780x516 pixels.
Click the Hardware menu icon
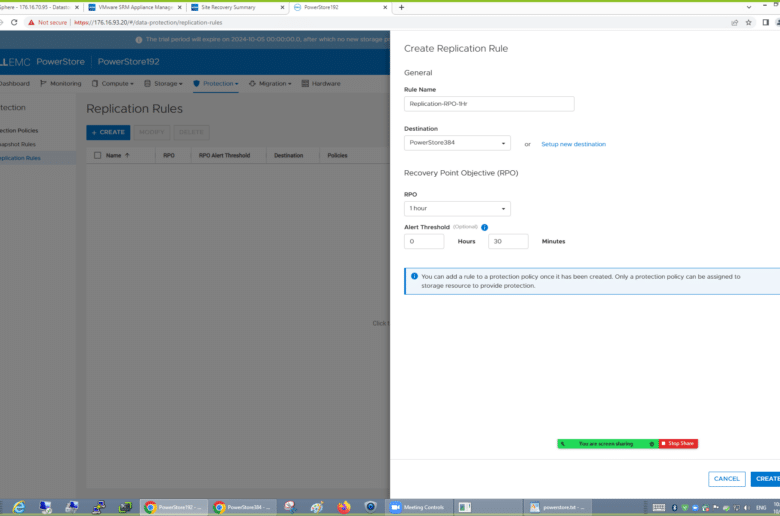click(305, 84)
